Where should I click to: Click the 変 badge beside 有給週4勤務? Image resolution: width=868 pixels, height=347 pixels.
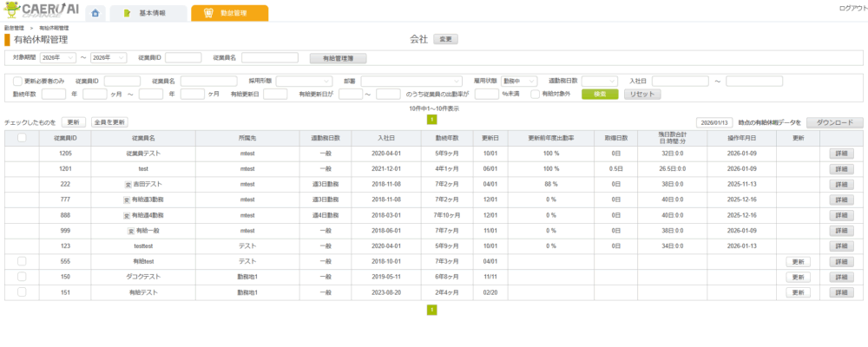pyautogui.click(x=126, y=215)
